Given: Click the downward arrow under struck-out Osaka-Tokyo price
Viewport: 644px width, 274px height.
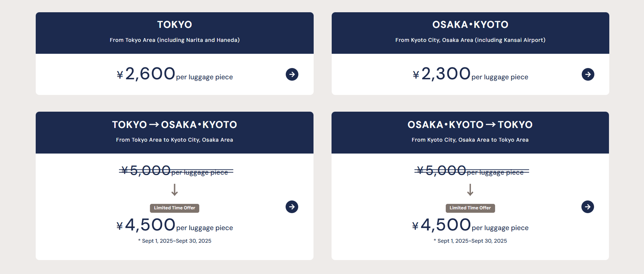Looking at the screenshot, I should [470, 189].
